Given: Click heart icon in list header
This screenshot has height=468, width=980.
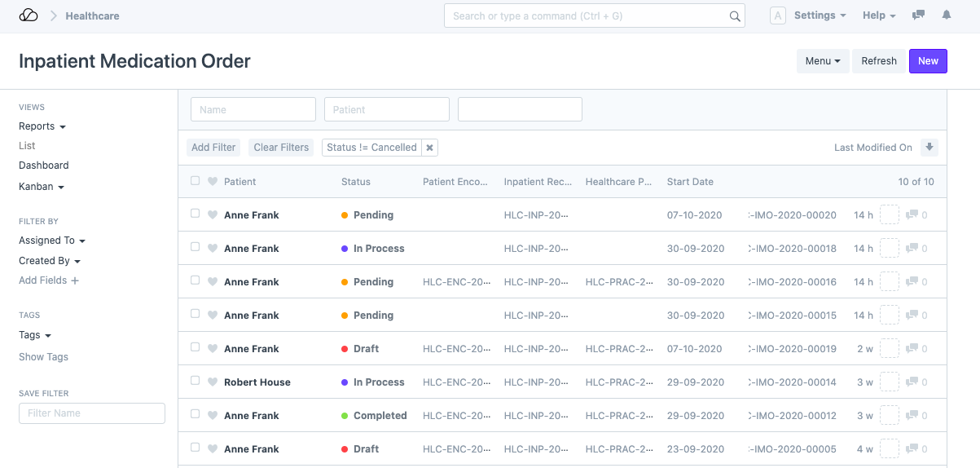Looking at the screenshot, I should click(213, 182).
